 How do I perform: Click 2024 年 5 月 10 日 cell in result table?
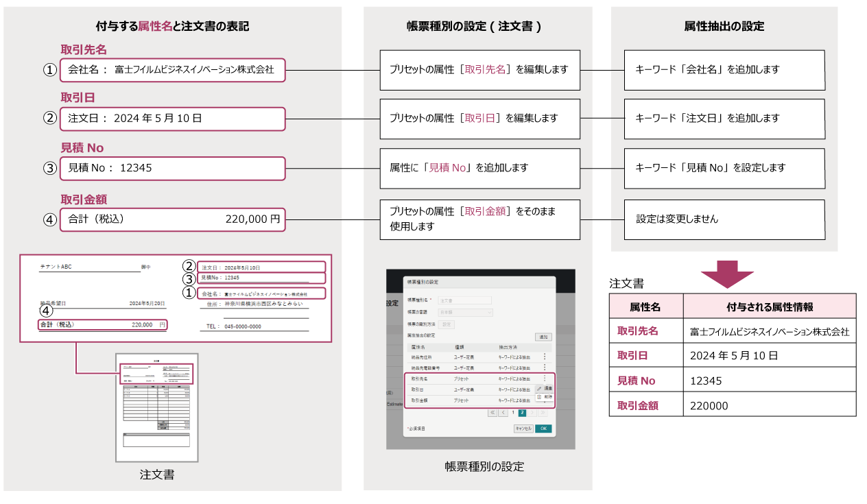pos(770,356)
